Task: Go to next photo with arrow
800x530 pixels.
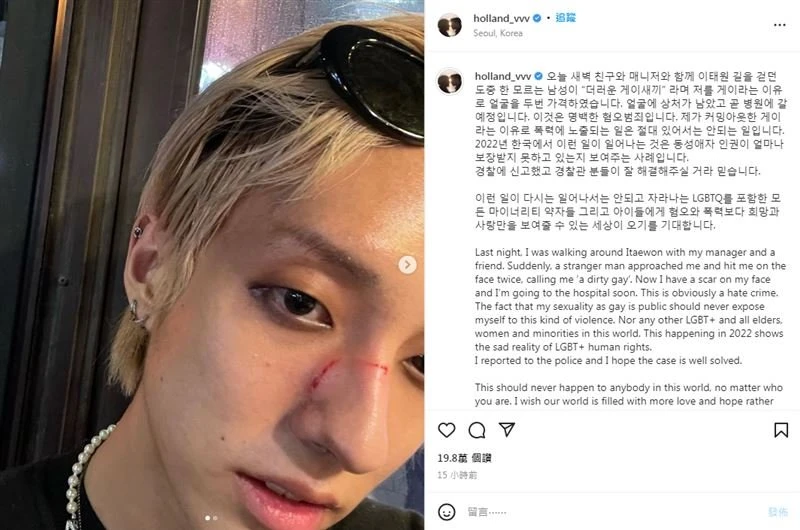Action: 407,265
